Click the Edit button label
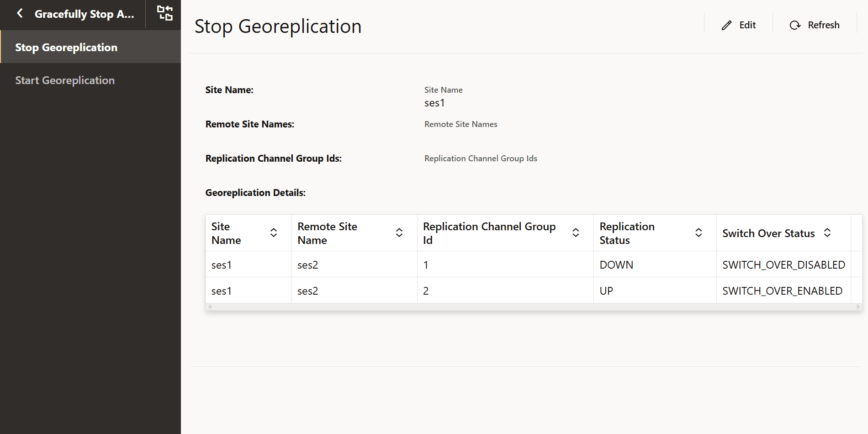Viewport: 868px width, 434px height. point(747,25)
